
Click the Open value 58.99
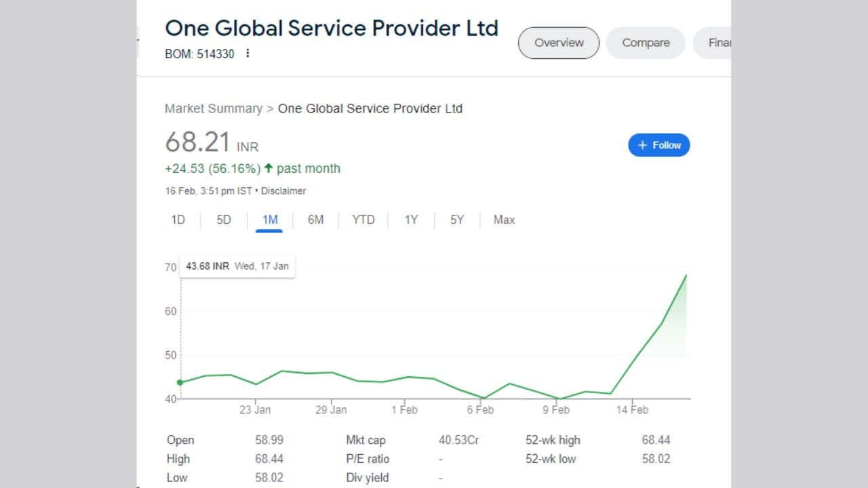click(269, 441)
